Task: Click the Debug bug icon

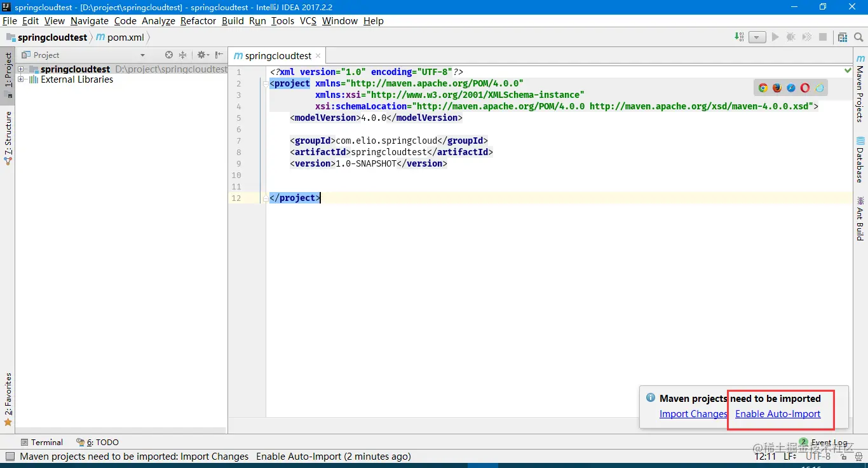Action: pos(791,37)
